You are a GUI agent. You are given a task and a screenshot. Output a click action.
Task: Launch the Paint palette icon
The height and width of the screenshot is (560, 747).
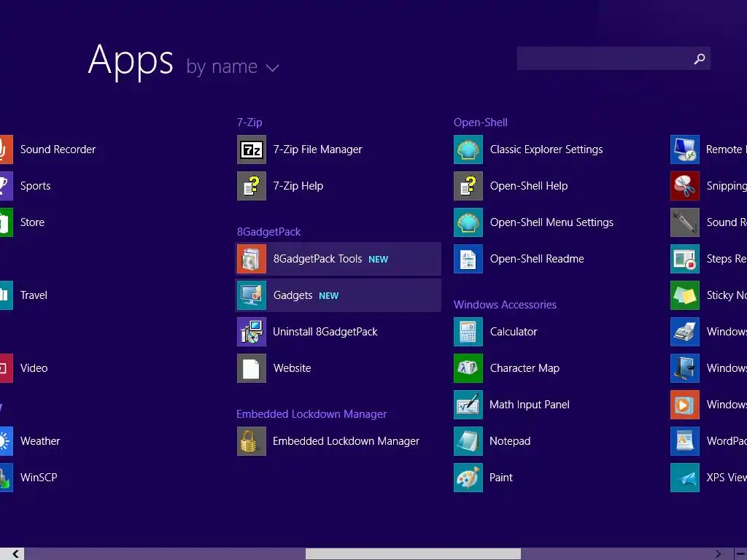click(x=468, y=478)
